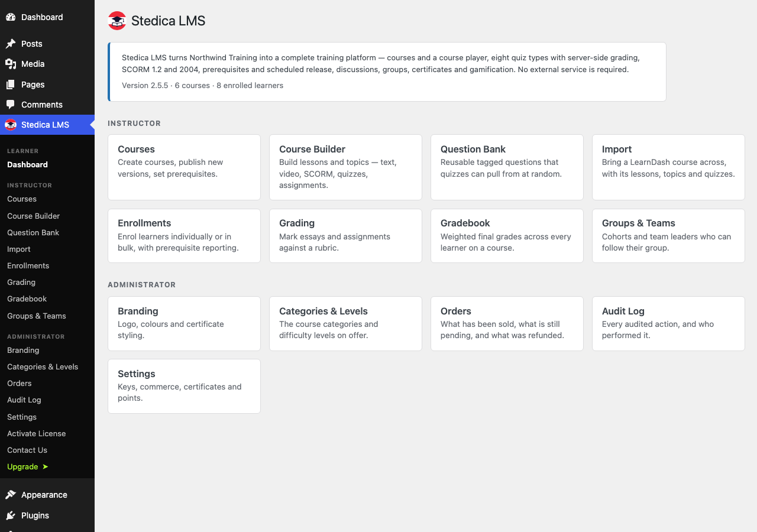Click the Settings card
The image size is (757, 532).
(x=184, y=386)
